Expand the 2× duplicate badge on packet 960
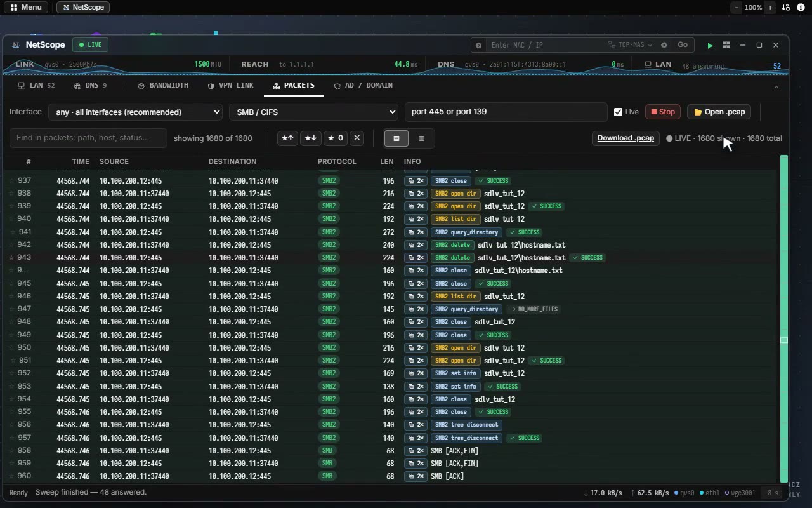This screenshot has height=508, width=812. point(416,476)
